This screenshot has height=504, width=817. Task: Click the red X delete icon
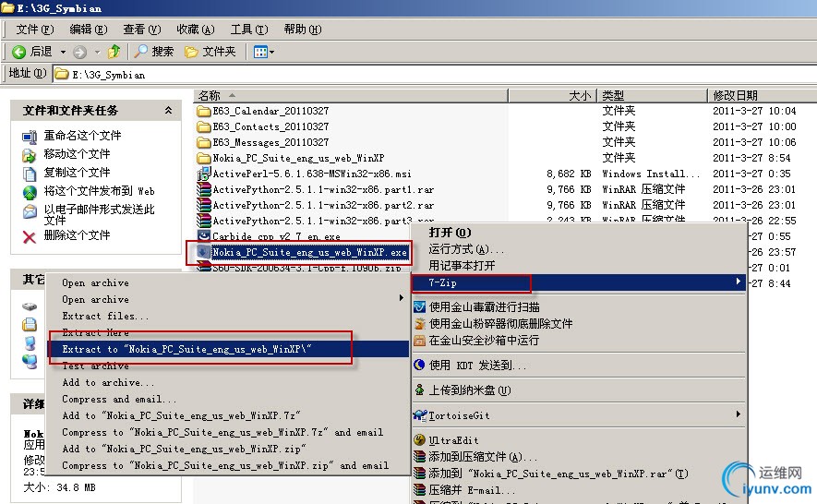click(30, 237)
